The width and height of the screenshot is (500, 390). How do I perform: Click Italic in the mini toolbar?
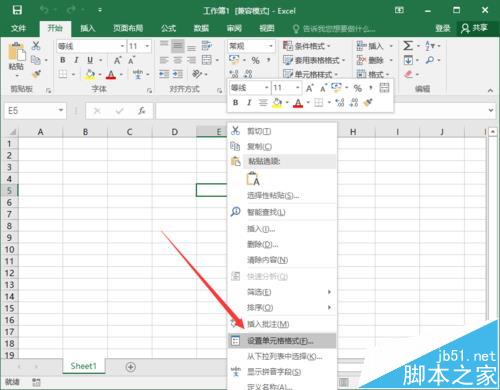click(x=249, y=103)
